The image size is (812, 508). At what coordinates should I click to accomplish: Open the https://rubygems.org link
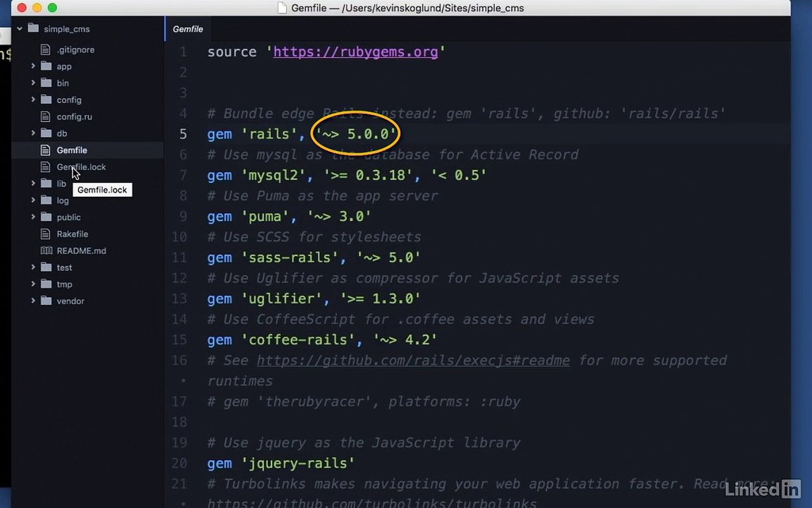(355, 52)
